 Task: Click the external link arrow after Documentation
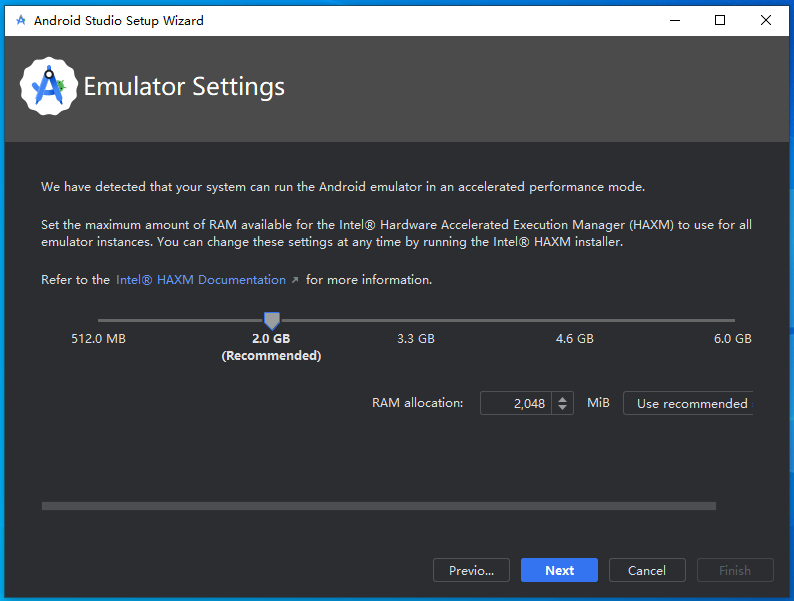pyautogui.click(x=295, y=280)
